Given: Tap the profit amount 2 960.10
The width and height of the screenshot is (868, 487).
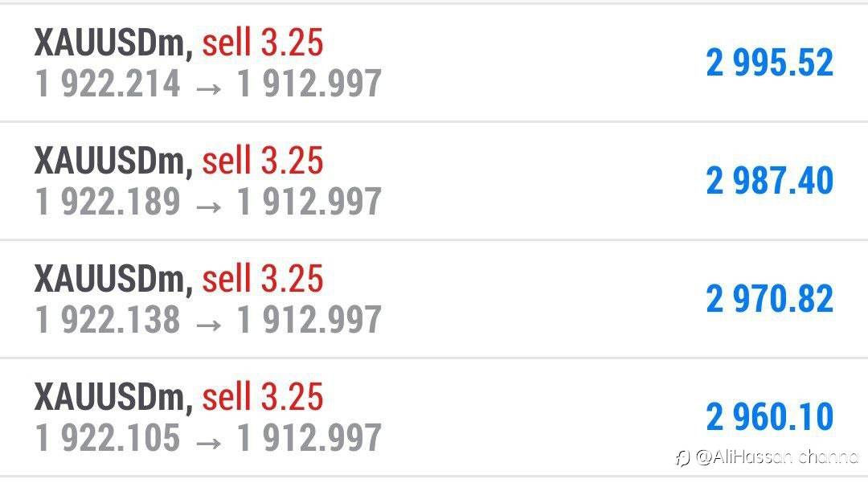Looking at the screenshot, I should [x=769, y=417].
